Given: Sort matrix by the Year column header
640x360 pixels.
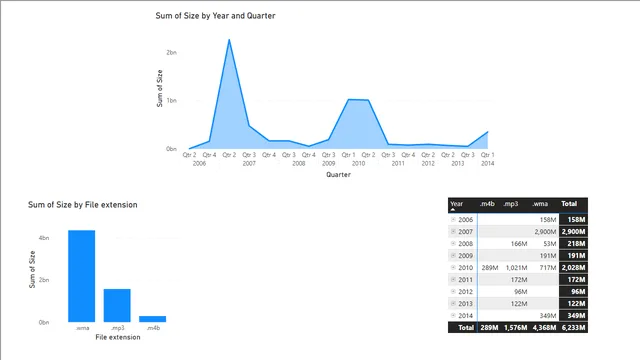Looking at the screenshot, I should coord(456,204).
